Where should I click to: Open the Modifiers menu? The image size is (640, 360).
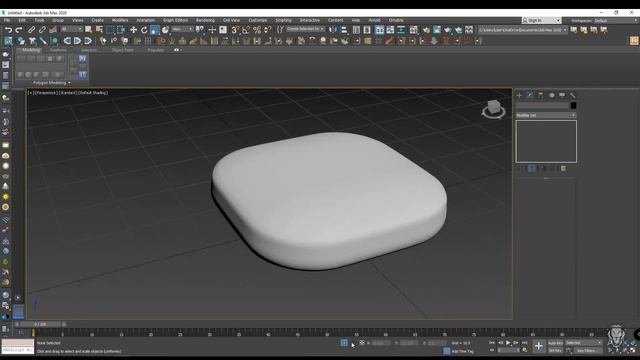tap(120, 20)
